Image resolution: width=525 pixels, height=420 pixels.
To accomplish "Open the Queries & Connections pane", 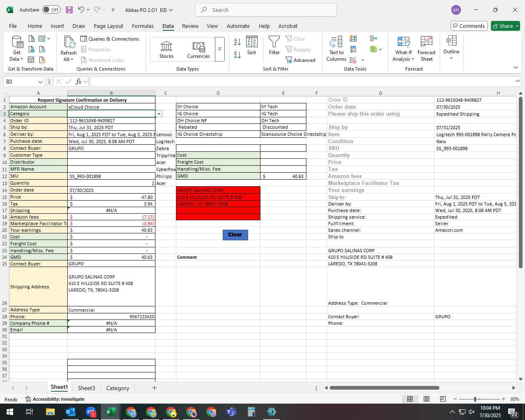I will point(110,39).
